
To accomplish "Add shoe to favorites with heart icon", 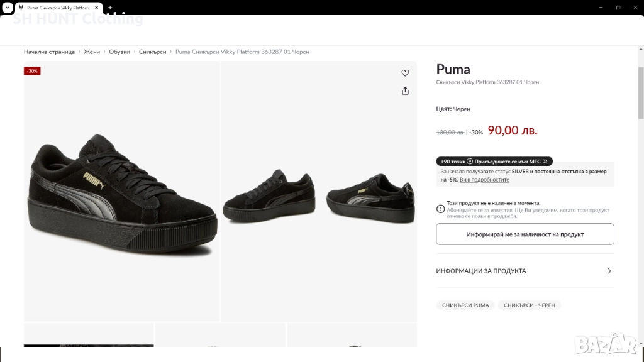I will 405,73.
